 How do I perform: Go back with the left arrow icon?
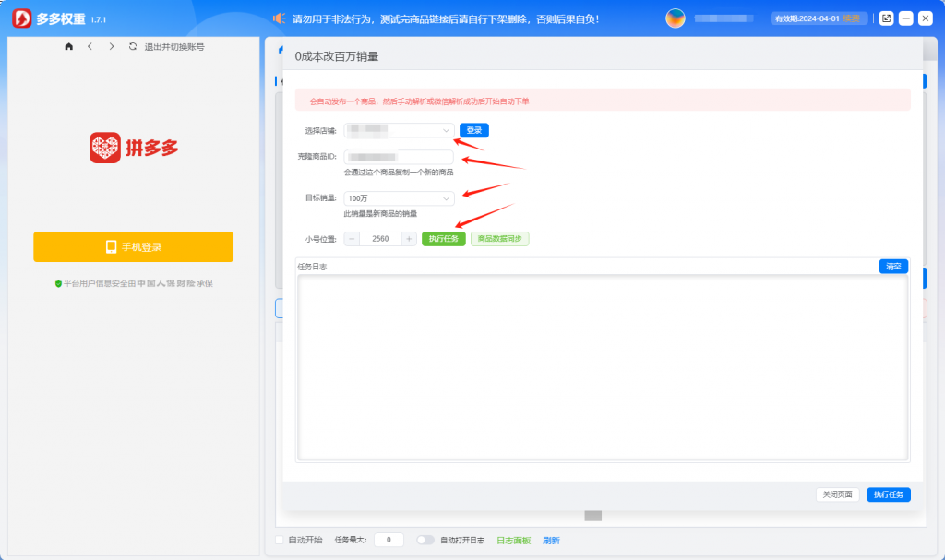coord(90,46)
